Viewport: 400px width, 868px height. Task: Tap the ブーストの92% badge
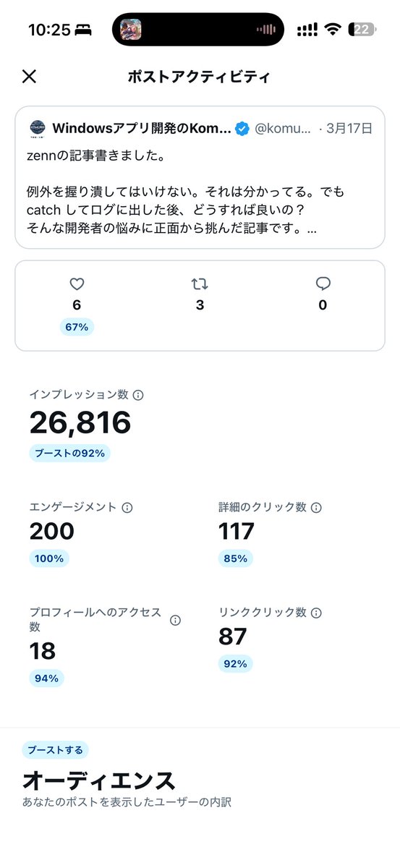pos(70,454)
